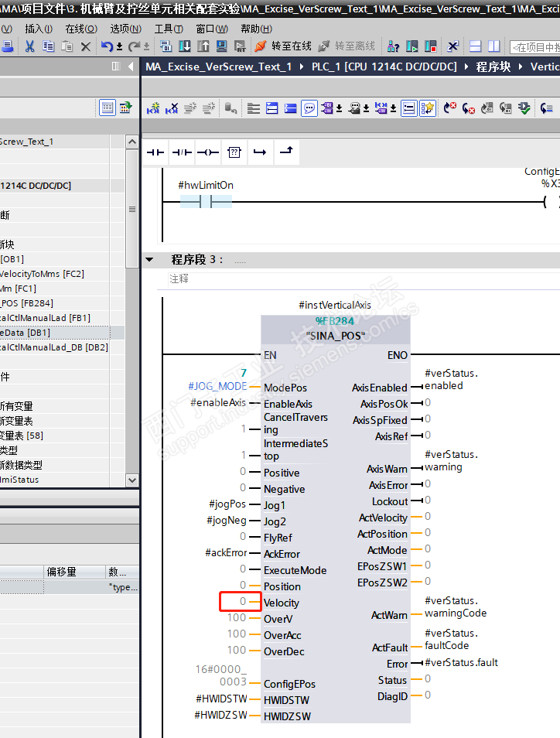Click the Compile icon in main toolbar
The width and height of the screenshot is (560, 738).
pyautogui.click(x=166, y=46)
